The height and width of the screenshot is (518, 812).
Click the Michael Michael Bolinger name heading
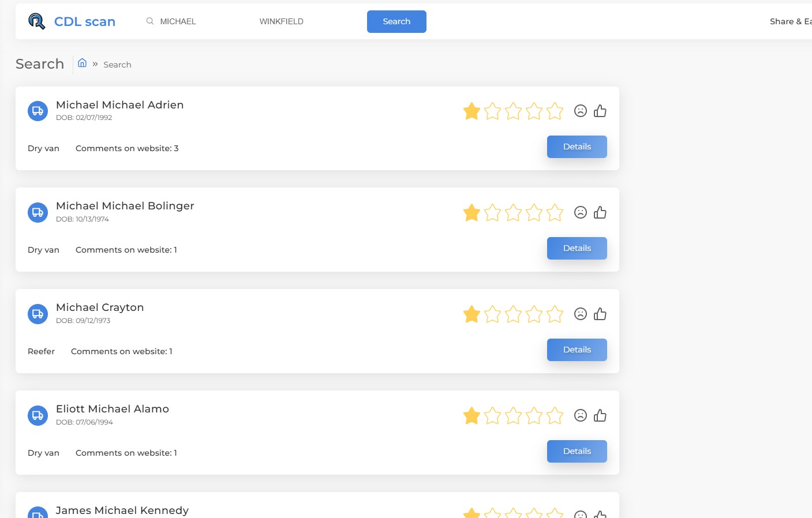point(125,206)
